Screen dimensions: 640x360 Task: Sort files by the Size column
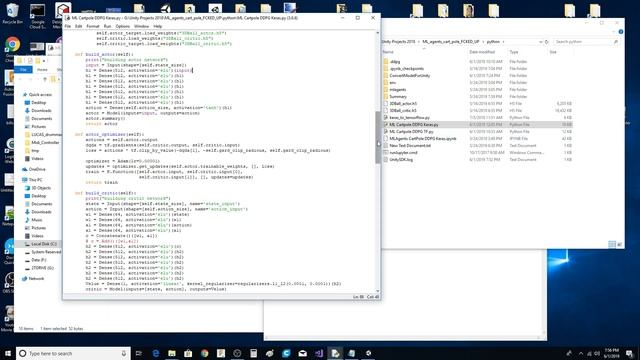click(553, 52)
